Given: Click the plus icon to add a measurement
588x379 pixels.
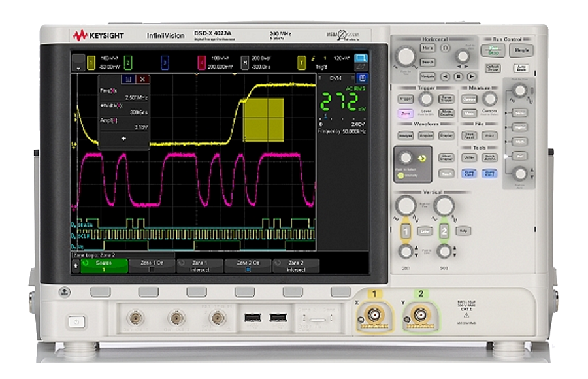Looking at the screenshot, I should pos(123,139).
